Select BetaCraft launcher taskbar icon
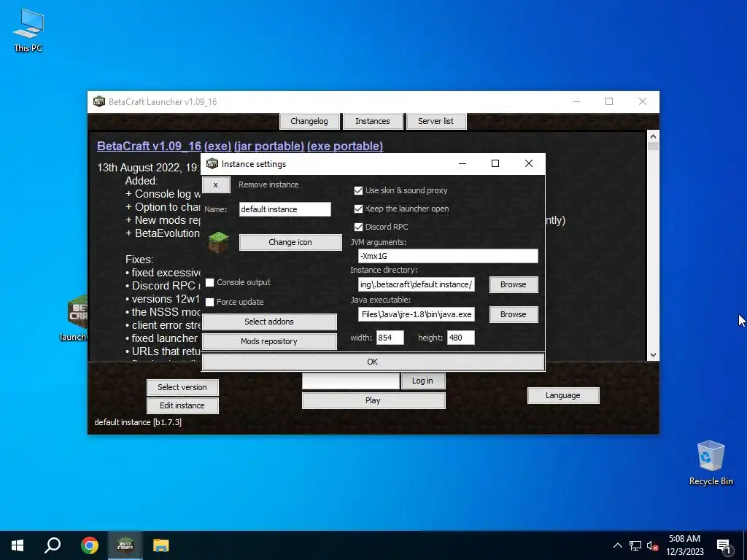Image resolution: width=747 pixels, height=560 pixels. click(125, 545)
